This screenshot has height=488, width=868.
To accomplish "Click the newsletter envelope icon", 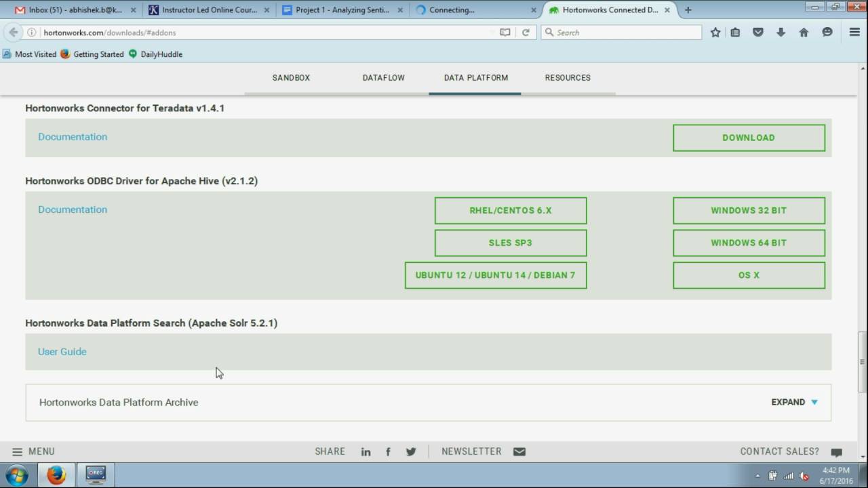I will 519,452.
